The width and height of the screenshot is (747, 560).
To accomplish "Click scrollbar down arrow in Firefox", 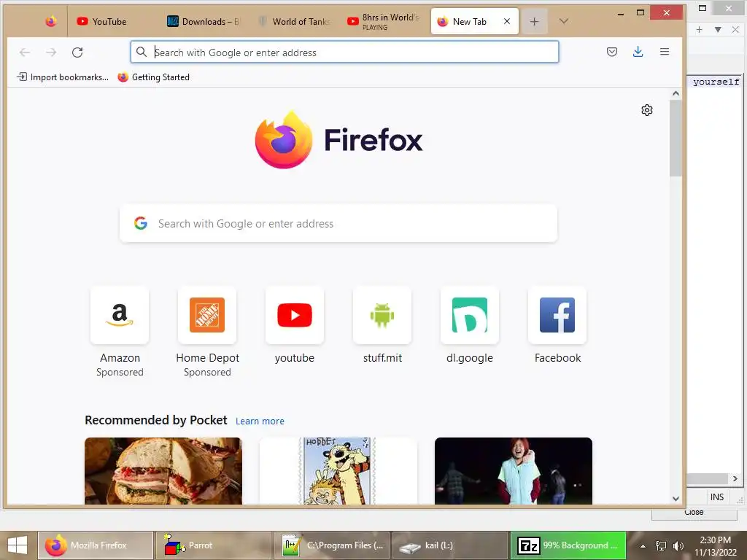I will (676, 499).
